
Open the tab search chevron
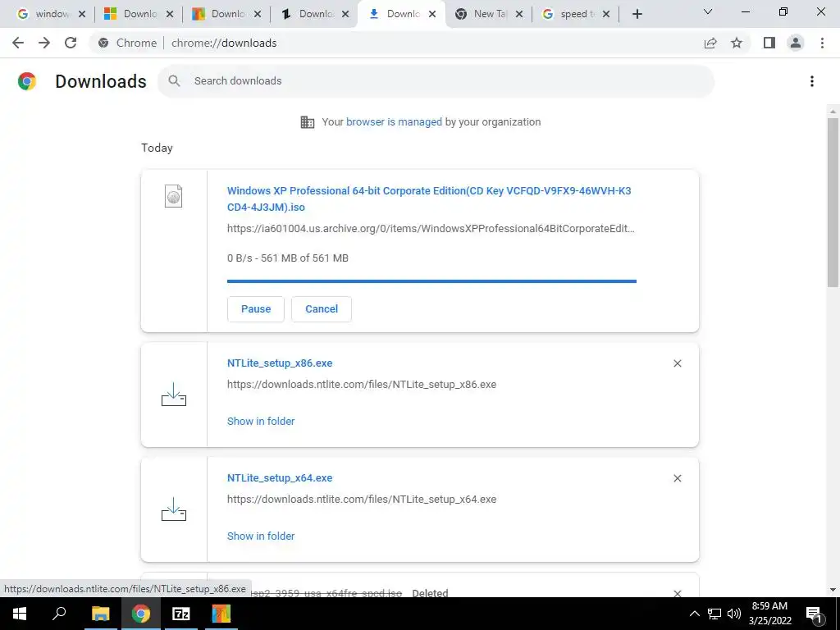[708, 11]
